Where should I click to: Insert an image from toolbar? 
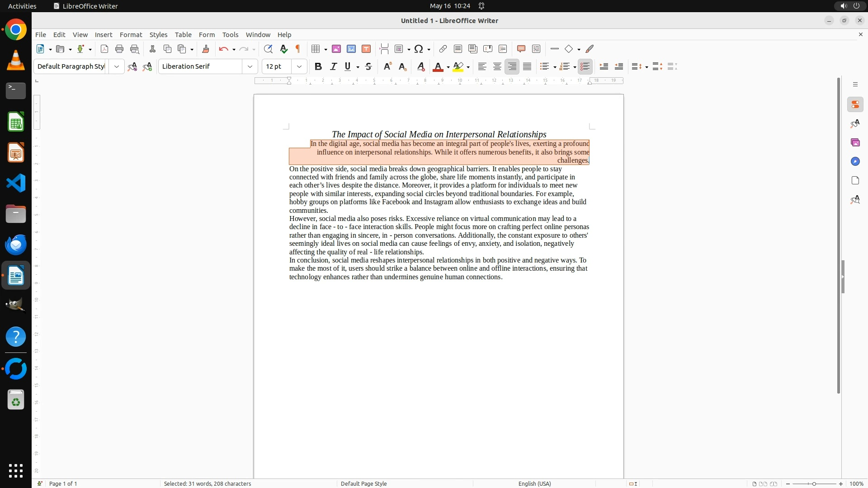pyautogui.click(x=336, y=49)
